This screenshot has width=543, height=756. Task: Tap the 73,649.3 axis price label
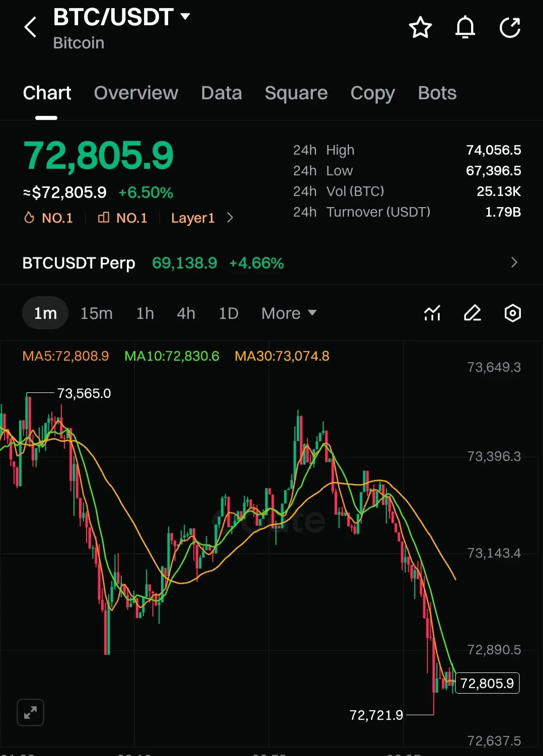(494, 367)
